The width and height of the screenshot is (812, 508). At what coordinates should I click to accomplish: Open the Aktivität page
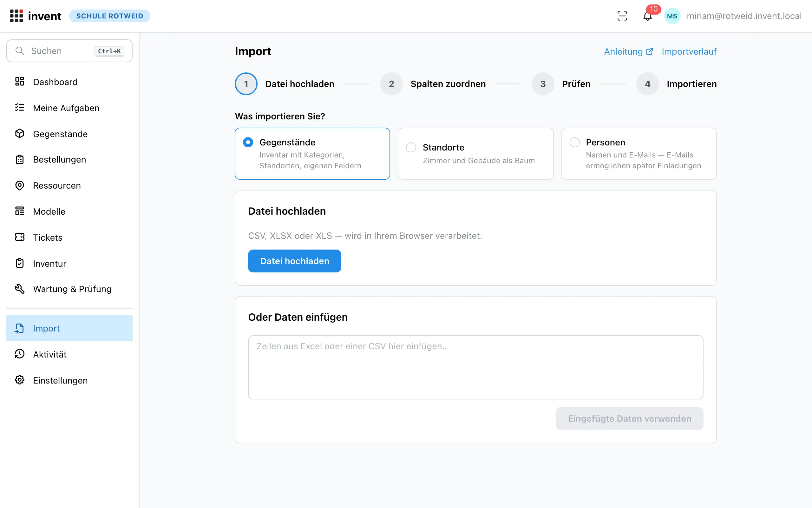(69, 354)
